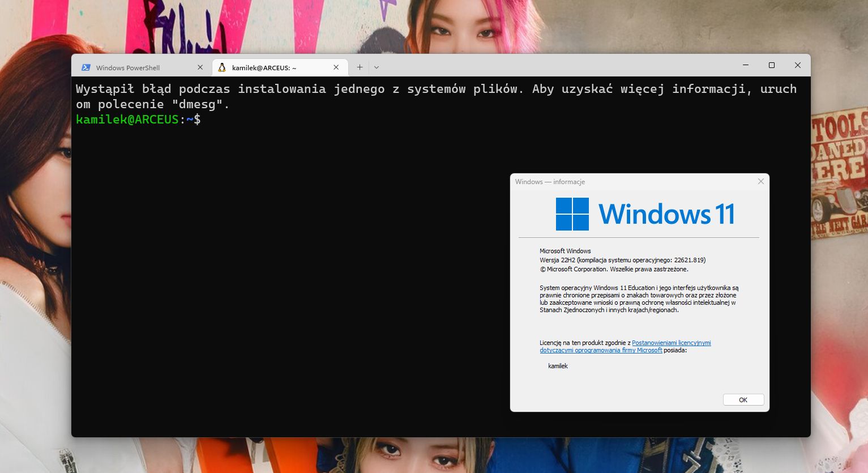
Task: Click the X icon of the informacje dialog
Action: point(760,181)
